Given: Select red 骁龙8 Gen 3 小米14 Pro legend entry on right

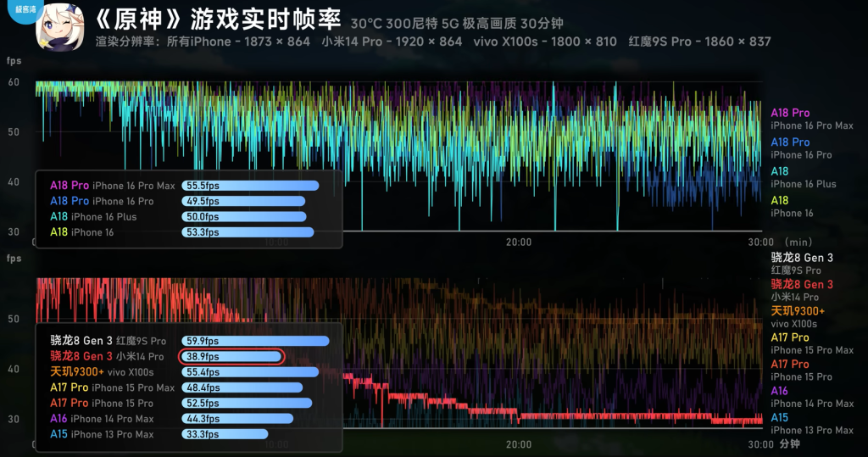Looking at the screenshot, I should coord(801,291).
